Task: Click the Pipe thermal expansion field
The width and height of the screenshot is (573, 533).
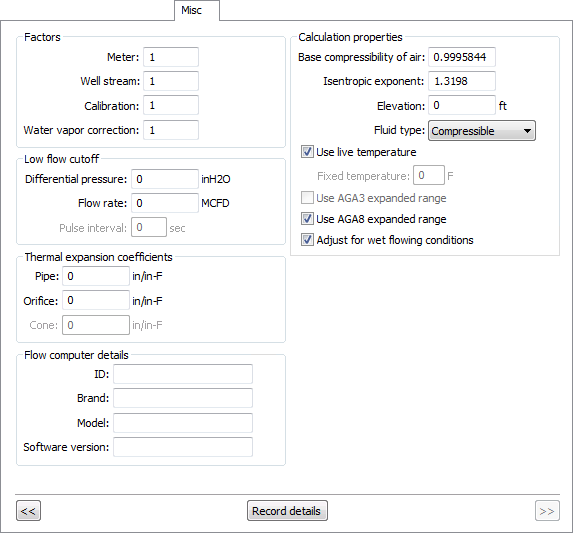Action: (x=96, y=276)
